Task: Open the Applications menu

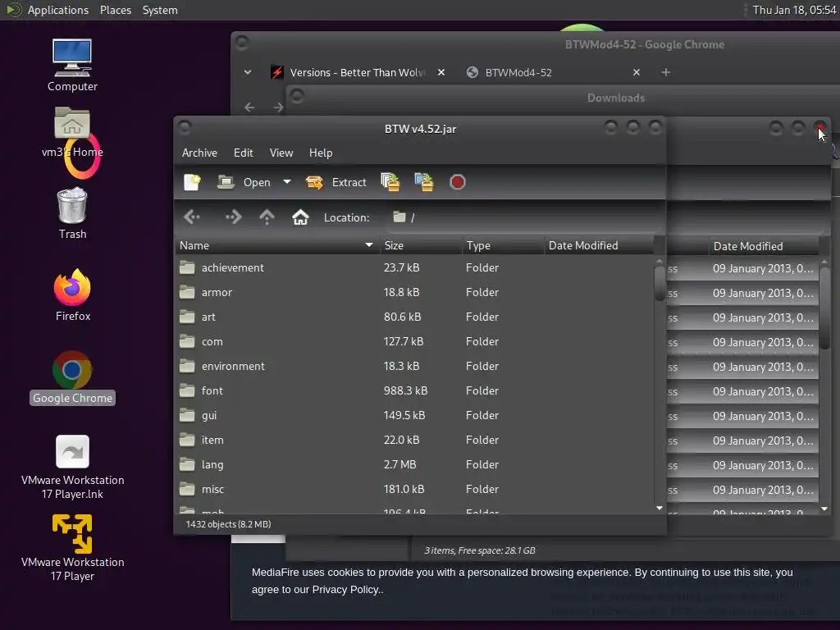Action: [x=58, y=10]
